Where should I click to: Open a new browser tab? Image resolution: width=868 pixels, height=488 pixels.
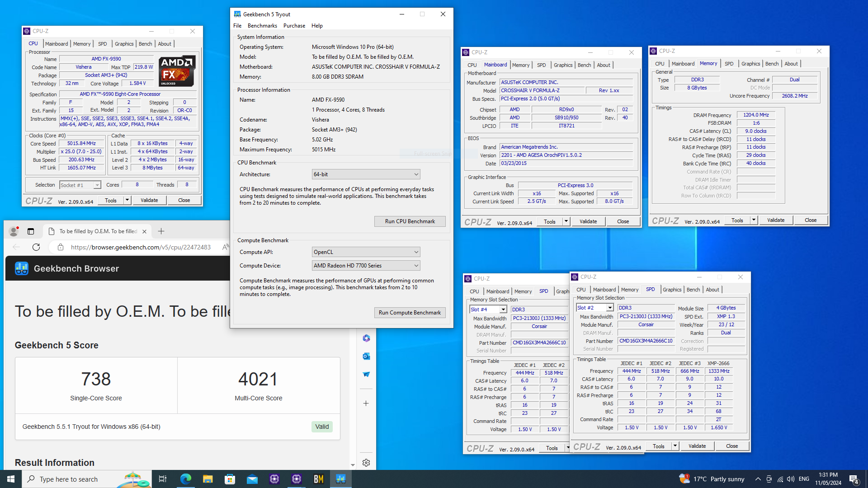[161, 231]
